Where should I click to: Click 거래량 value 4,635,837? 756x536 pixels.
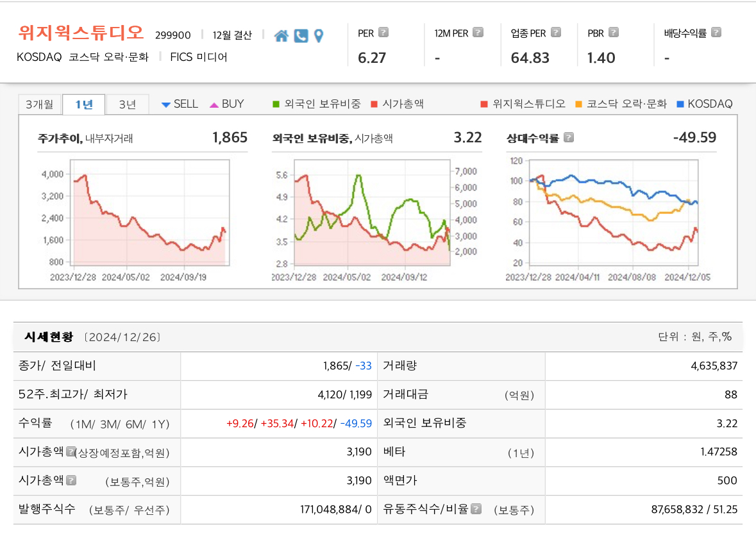(714, 366)
